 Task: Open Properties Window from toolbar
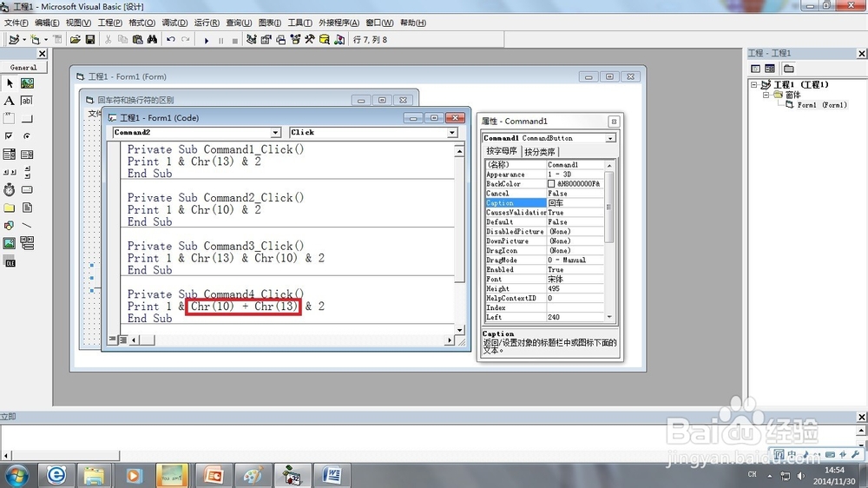(266, 39)
